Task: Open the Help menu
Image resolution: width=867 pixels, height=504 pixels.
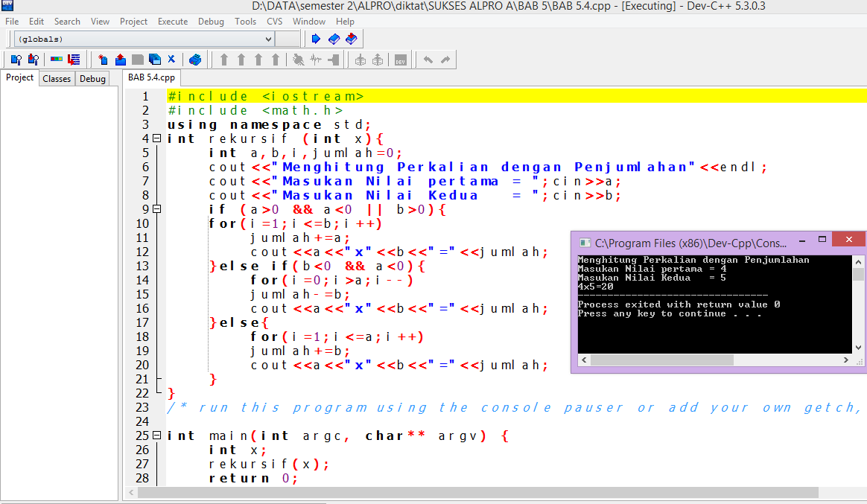Action: coord(345,22)
